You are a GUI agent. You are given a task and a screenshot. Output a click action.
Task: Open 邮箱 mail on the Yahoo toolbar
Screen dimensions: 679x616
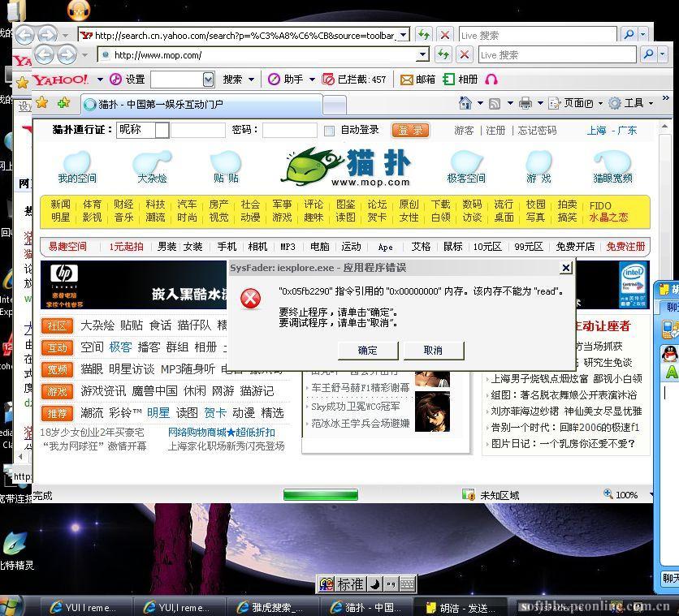click(417, 80)
